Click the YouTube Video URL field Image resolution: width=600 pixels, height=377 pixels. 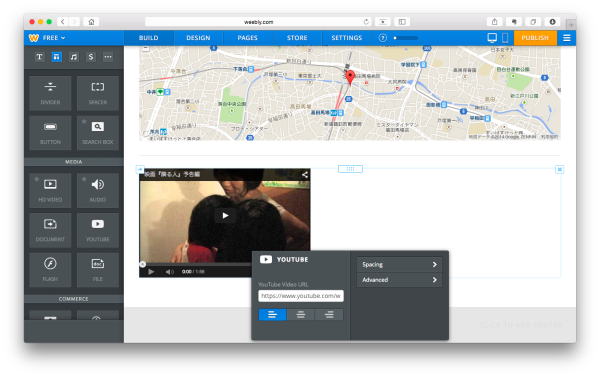tap(301, 296)
